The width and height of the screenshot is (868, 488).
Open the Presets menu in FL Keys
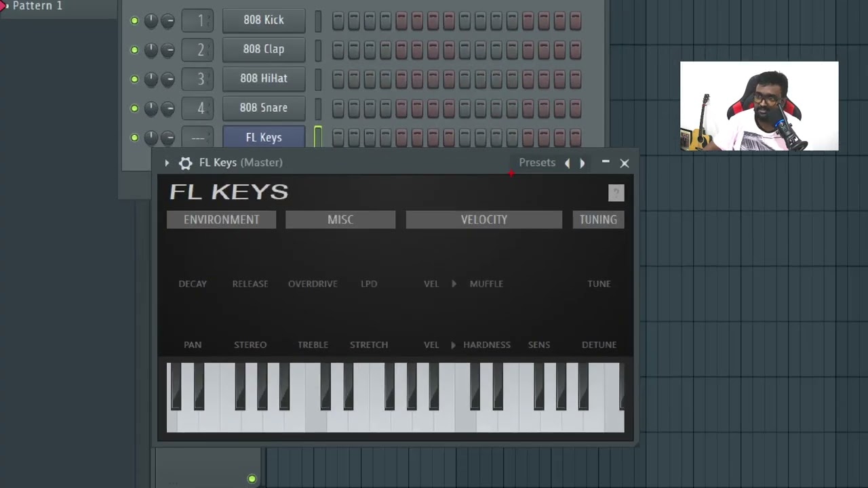[537, 163]
